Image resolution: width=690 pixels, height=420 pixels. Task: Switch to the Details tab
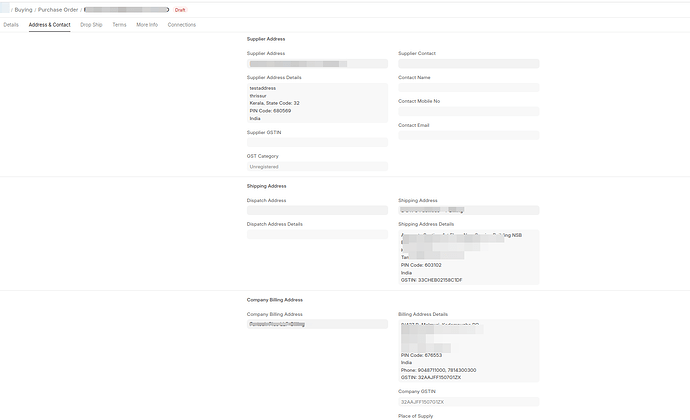click(x=11, y=24)
